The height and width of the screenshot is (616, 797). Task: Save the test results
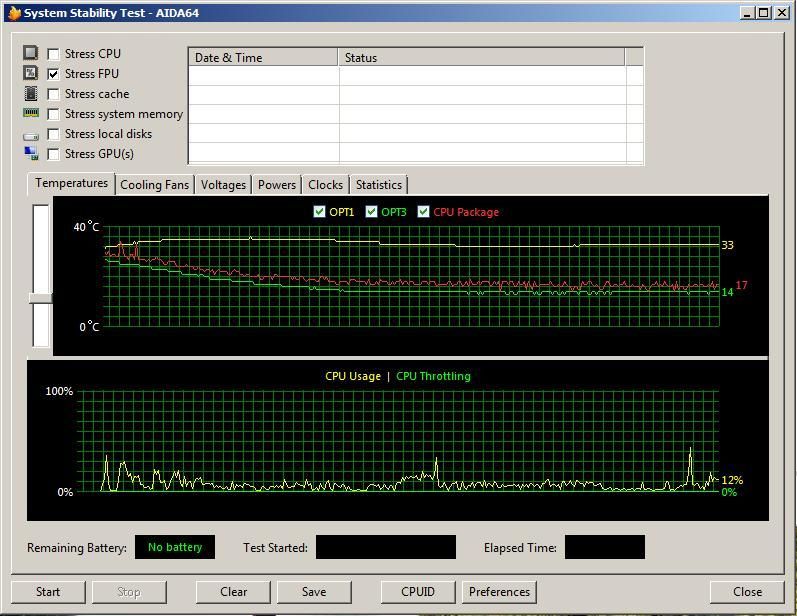314,592
